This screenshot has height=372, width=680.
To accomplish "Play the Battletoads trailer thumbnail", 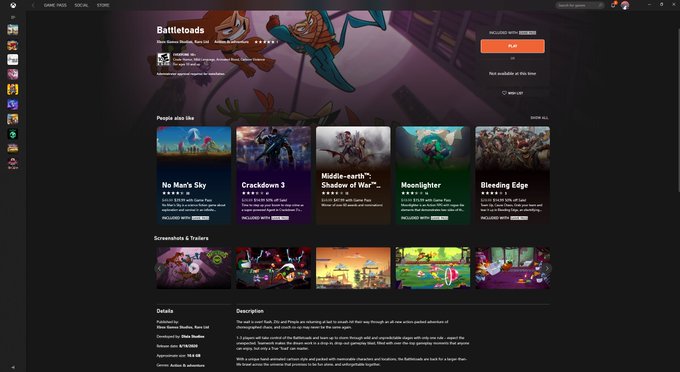I will coord(194,268).
